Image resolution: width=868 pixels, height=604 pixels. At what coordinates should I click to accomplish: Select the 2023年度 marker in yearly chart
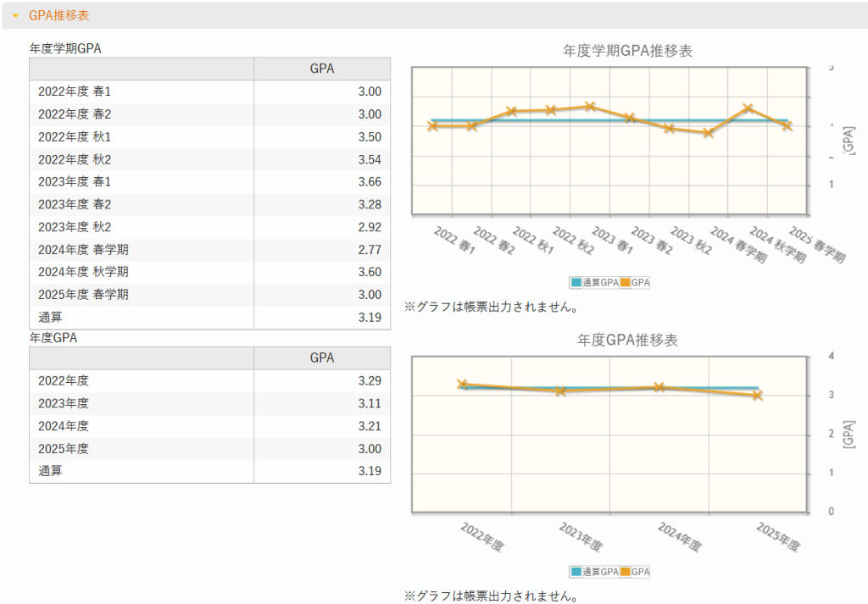coord(560,391)
